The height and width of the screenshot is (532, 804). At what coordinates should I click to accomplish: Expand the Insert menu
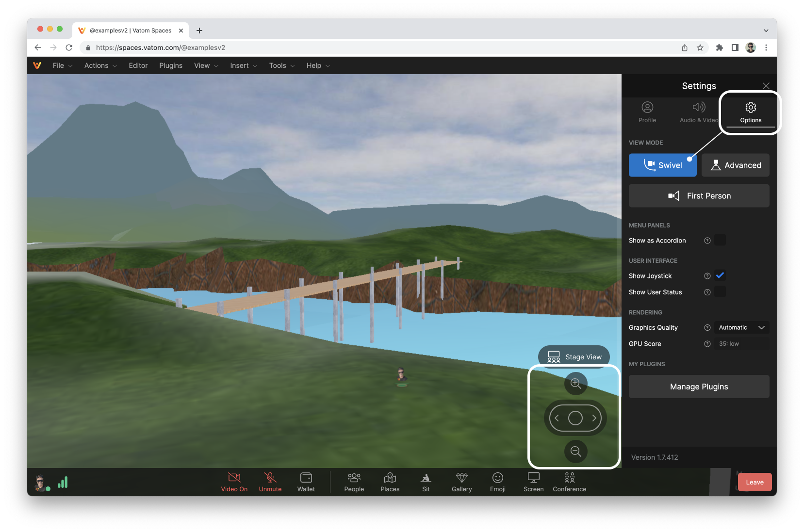244,65
